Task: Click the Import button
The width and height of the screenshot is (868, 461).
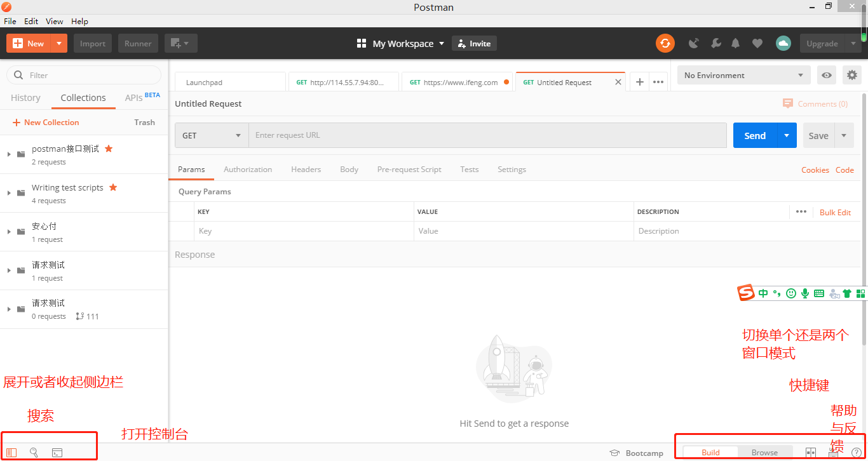Action: (x=93, y=43)
